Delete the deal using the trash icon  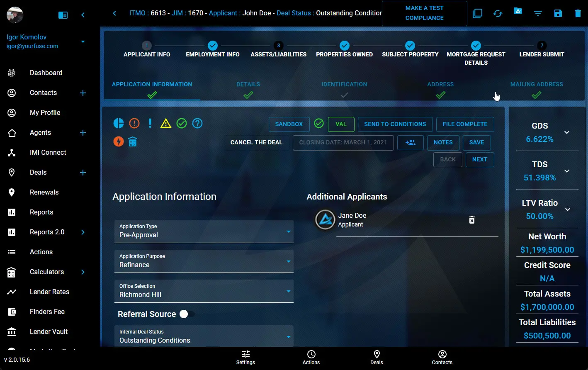click(578, 13)
